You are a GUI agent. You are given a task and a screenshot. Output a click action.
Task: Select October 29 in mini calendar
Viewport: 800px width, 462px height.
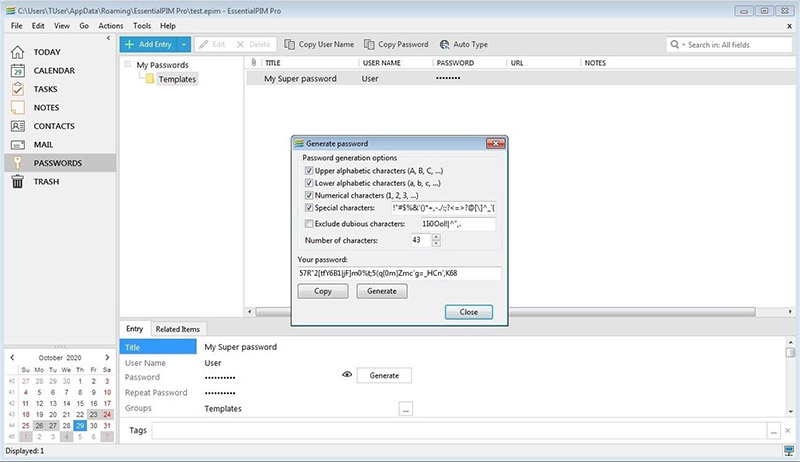pos(80,425)
